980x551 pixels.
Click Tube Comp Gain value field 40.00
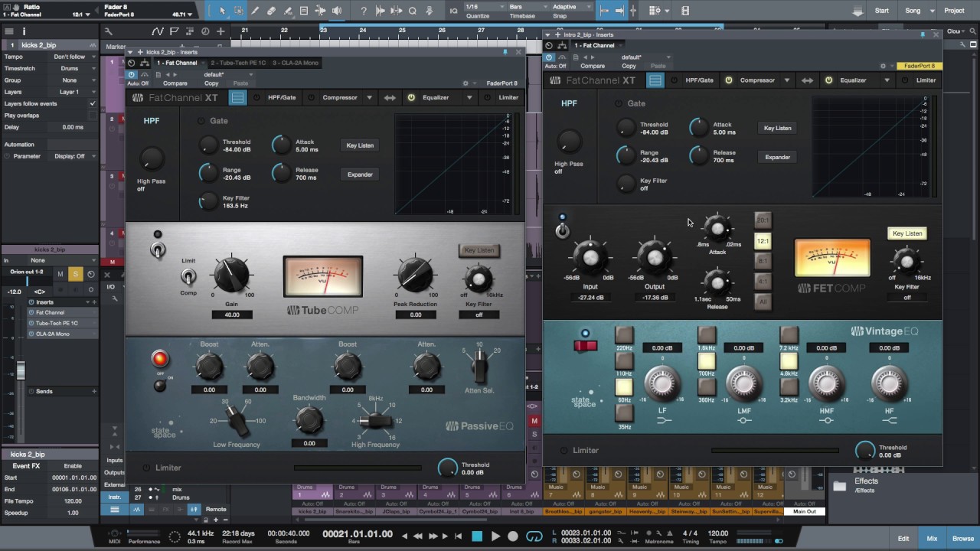[x=232, y=315]
